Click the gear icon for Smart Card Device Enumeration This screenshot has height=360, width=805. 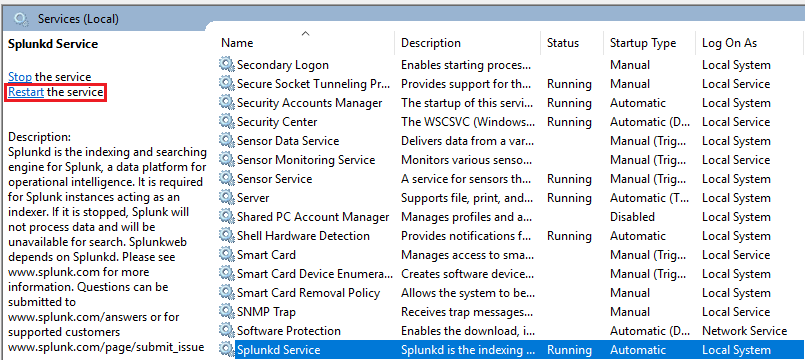(x=226, y=273)
